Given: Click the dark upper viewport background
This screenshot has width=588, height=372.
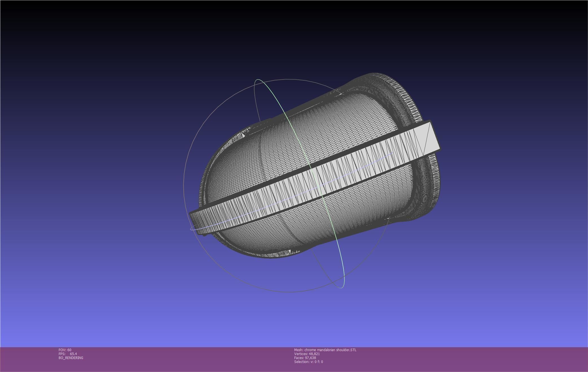Looking at the screenshot, I should point(113,42).
